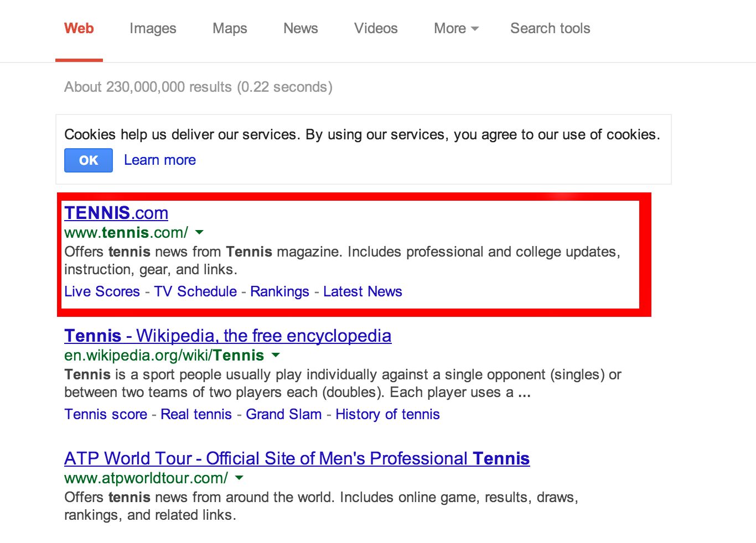Click the en.wikipedia.org/wiki/Tennis URL text

[164, 355]
